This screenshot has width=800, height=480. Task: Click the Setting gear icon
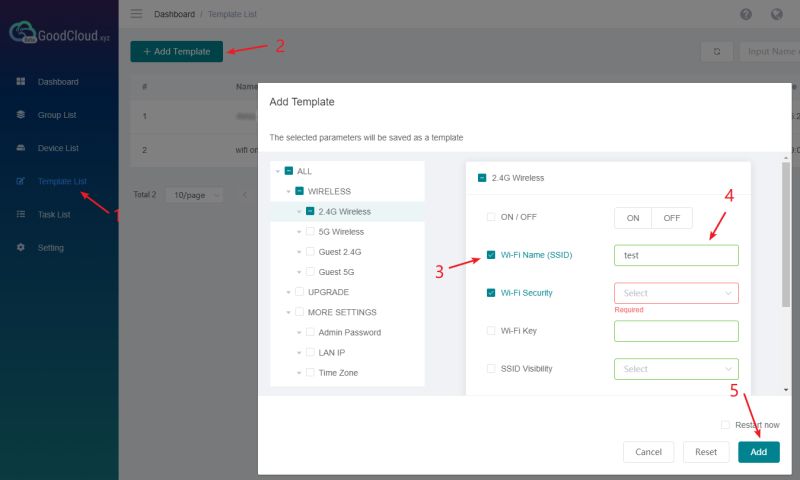point(20,247)
